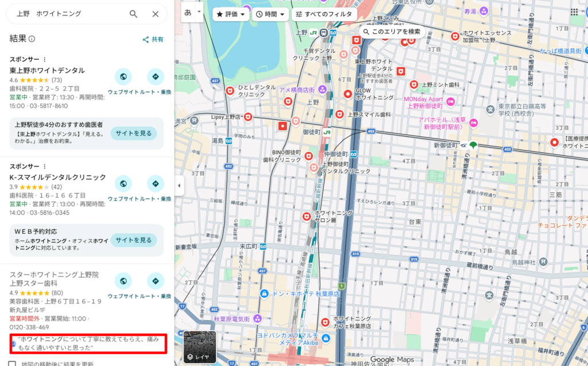Open the 時間 hours filter dropdown

click(270, 14)
